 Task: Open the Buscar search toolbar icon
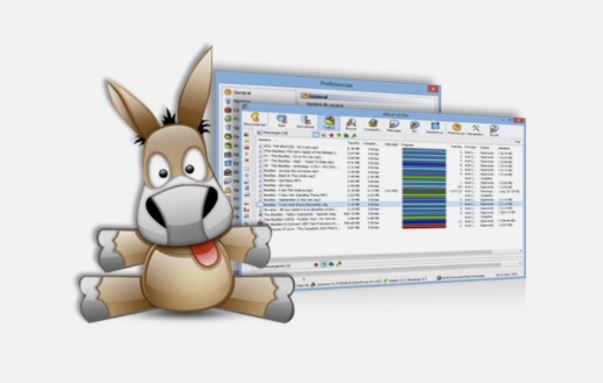tap(351, 124)
